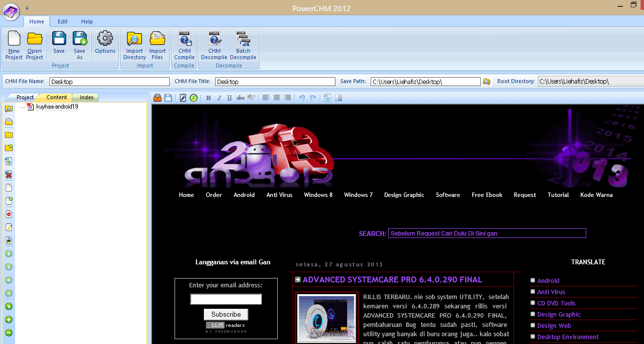The height and width of the screenshot is (344, 644).
Task: Toggle strikethrough formatting
Action: pyautogui.click(x=241, y=98)
